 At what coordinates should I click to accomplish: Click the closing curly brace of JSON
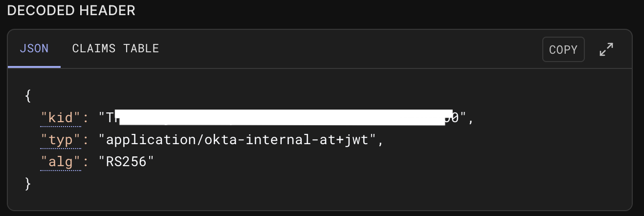click(28, 184)
